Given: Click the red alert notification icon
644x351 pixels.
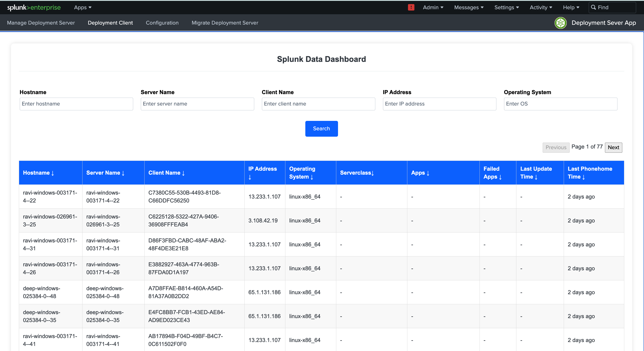Looking at the screenshot, I should (x=411, y=7).
